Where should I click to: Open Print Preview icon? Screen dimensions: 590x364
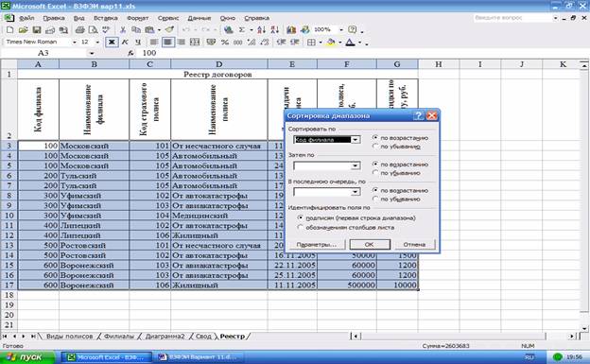point(93,29)
